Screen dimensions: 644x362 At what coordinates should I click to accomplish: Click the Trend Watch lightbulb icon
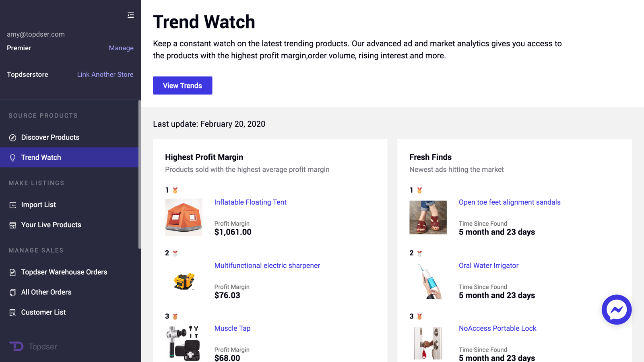click(x=13, y=158)
